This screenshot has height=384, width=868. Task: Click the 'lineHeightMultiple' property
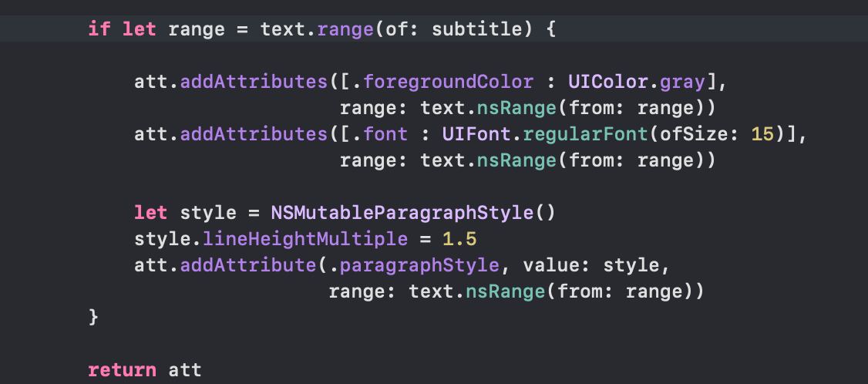point(305,240)
